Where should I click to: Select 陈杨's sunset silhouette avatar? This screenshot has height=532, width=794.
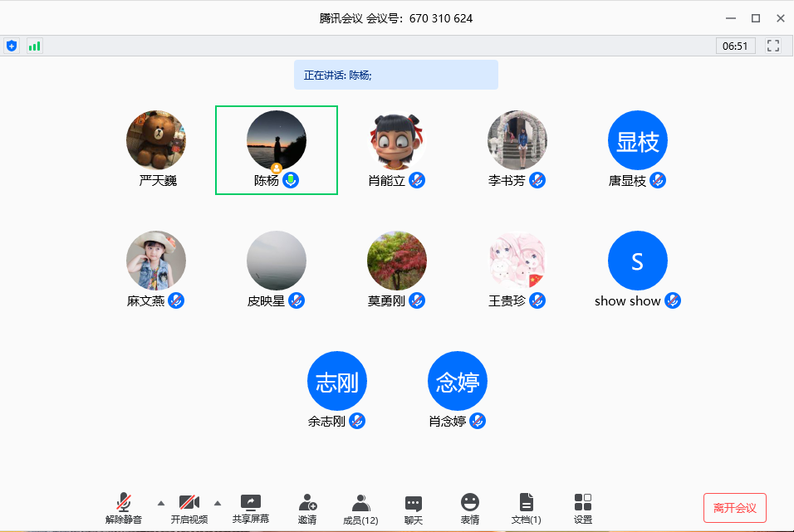tap(277, 140)
